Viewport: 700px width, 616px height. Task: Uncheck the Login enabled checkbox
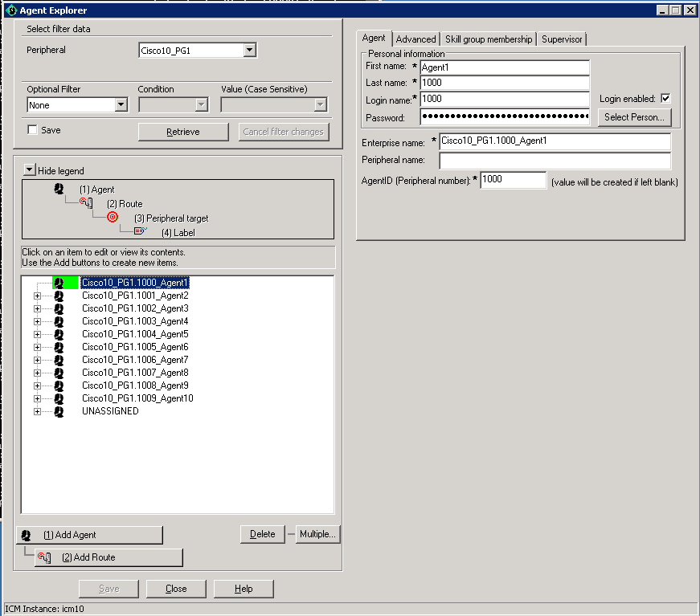coord(665,99)
